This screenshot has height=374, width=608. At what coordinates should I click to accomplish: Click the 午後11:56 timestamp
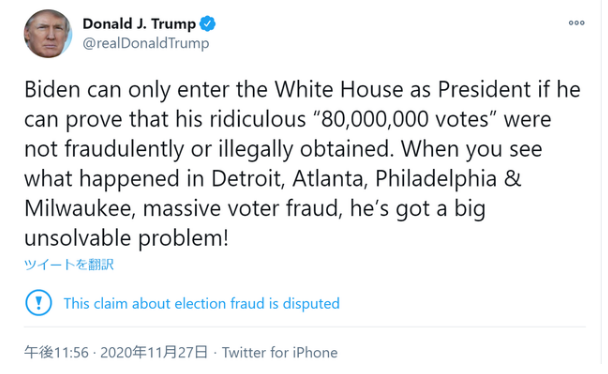click(57, 352)
